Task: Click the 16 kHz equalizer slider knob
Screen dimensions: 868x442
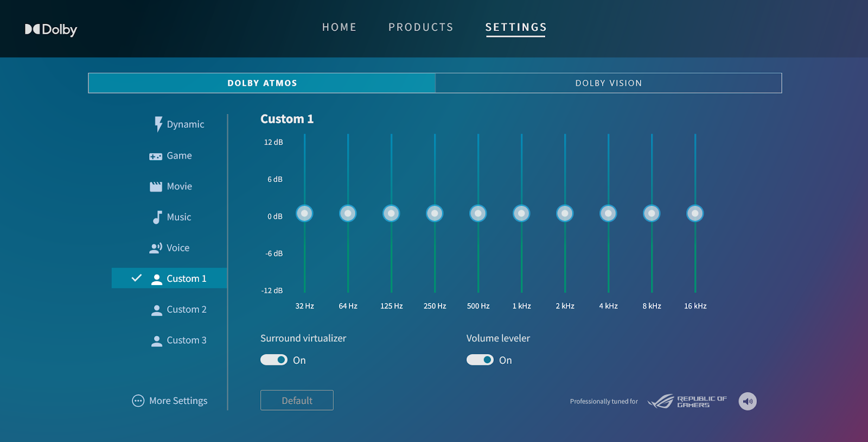Action: pos(695,213)
